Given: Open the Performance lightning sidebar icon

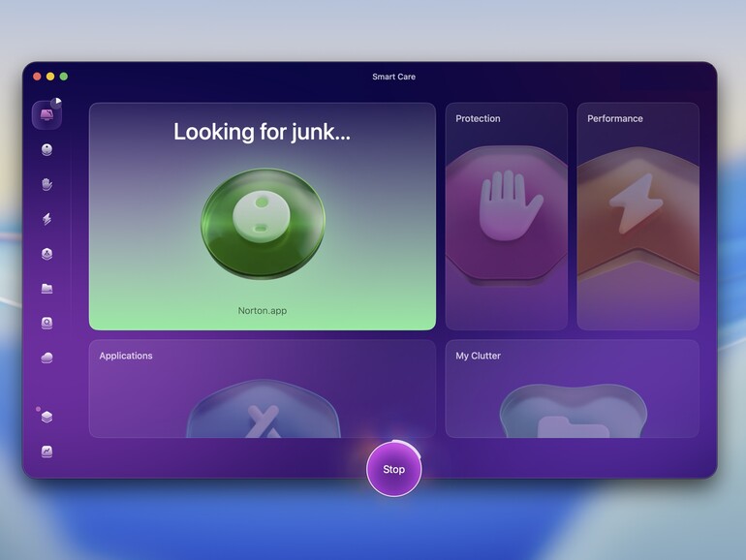Looking at the screenshot, I should click(47, 219).
